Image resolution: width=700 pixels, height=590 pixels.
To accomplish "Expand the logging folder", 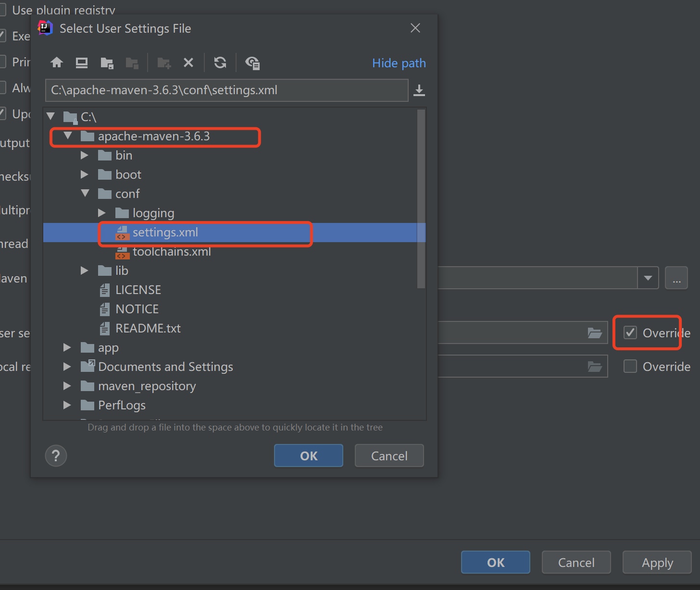I will click(102, 213).
